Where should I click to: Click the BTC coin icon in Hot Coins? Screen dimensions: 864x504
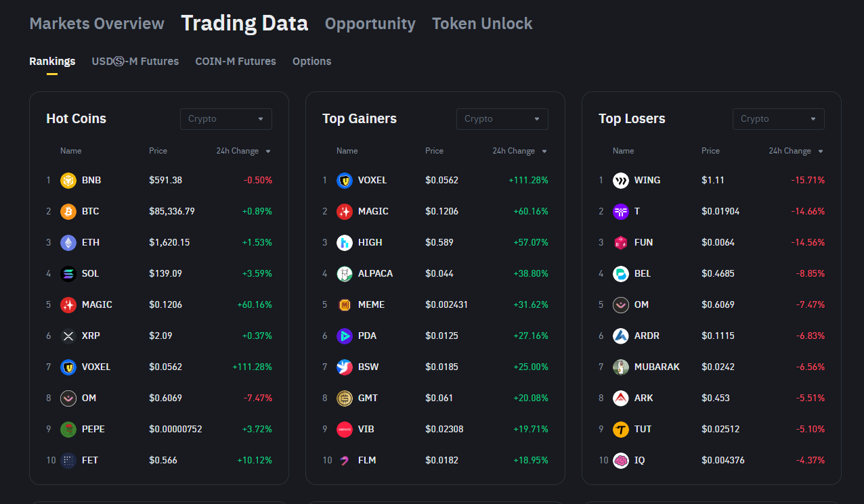click(x=68, y=211)
